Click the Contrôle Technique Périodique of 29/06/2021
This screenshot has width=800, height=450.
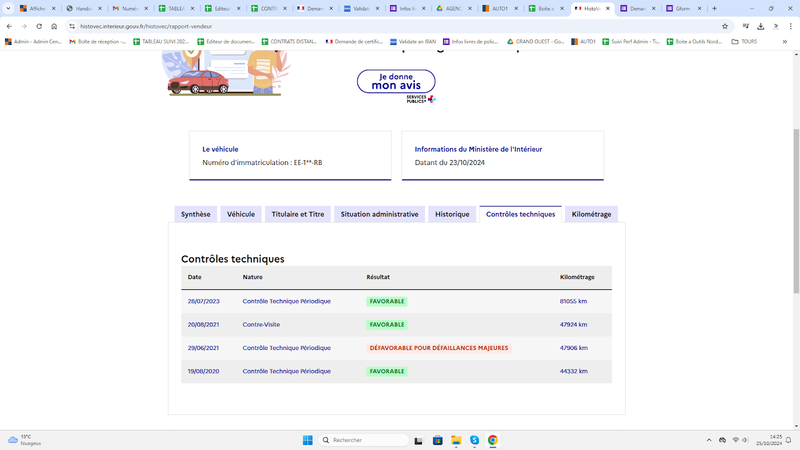(x=287, y=348)
